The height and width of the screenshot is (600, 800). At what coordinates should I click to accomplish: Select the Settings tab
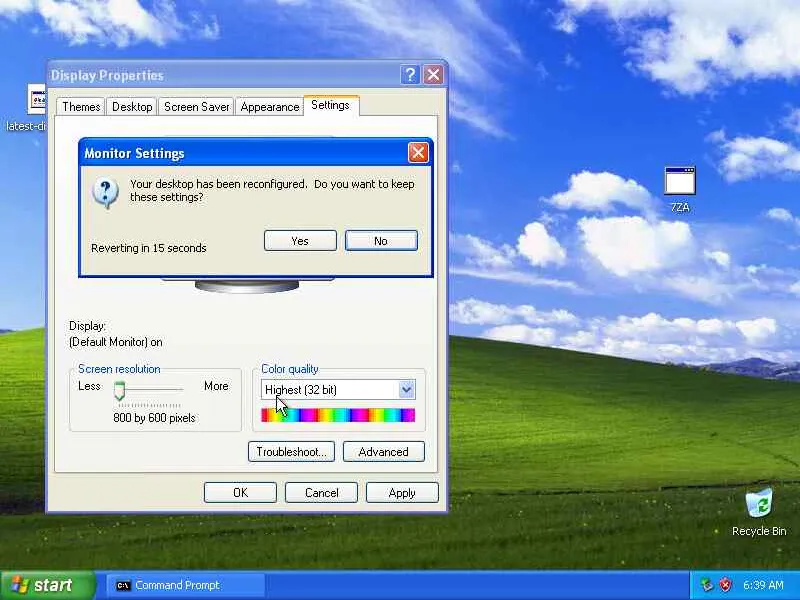[331, 105]
